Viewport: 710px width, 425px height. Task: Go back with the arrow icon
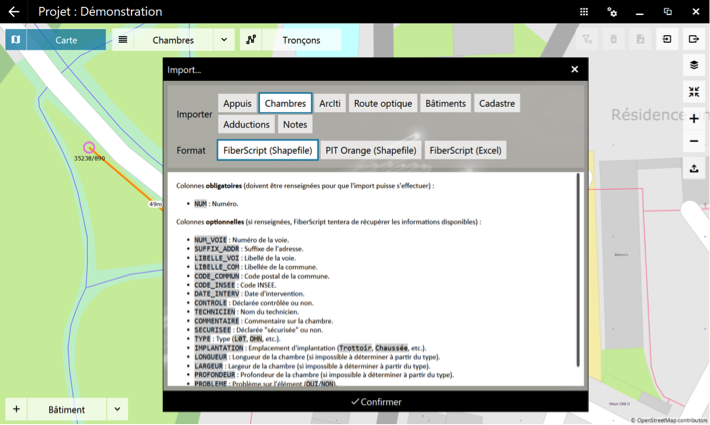[14, 12]
